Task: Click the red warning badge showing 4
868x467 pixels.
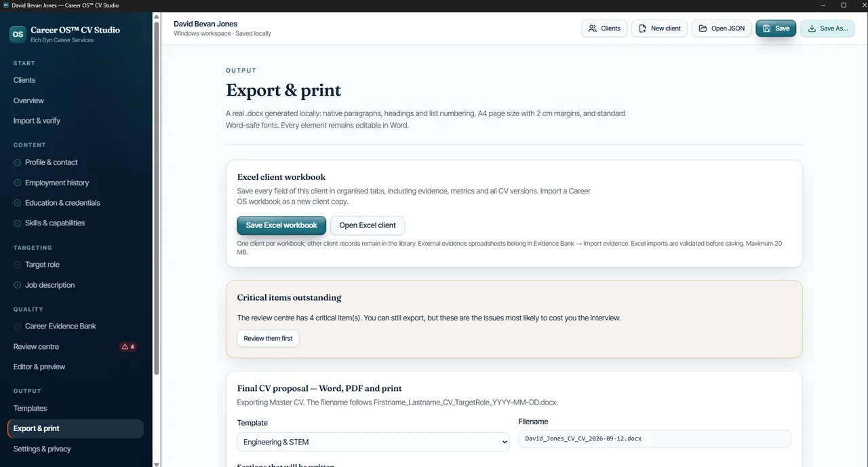Action: (x=128, y=347)
